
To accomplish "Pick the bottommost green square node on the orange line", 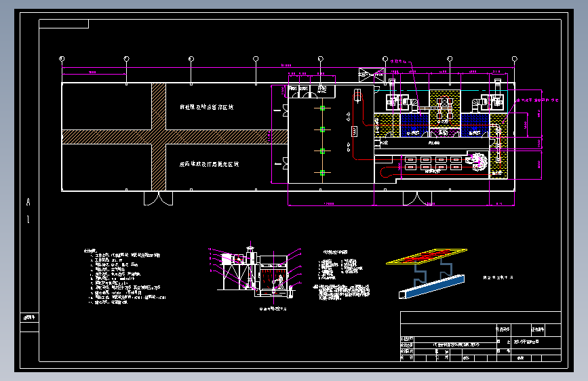I will click(x=322, y=173).
